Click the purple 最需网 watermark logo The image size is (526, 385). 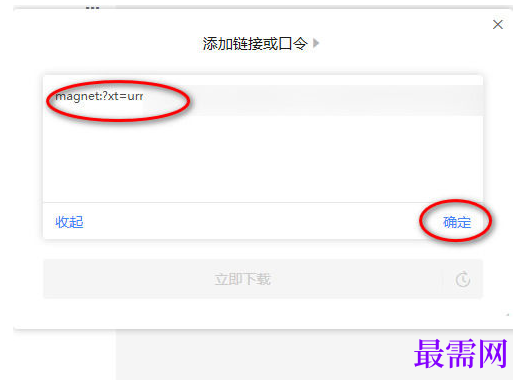tap(461, 354)
